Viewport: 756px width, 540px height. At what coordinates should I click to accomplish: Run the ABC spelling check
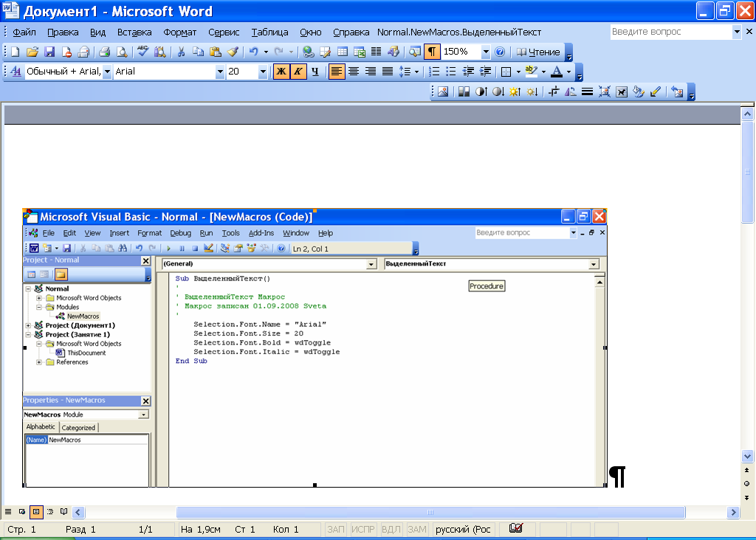point(142,52)
